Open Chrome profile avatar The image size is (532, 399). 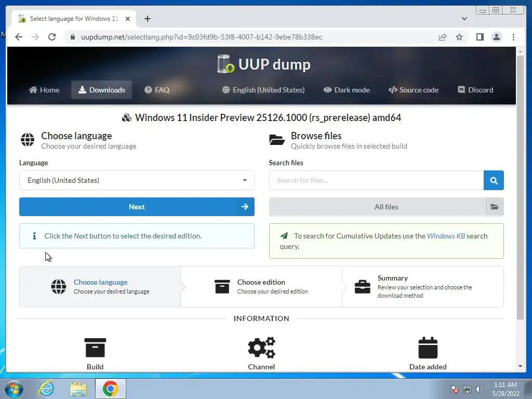point(496,37)
